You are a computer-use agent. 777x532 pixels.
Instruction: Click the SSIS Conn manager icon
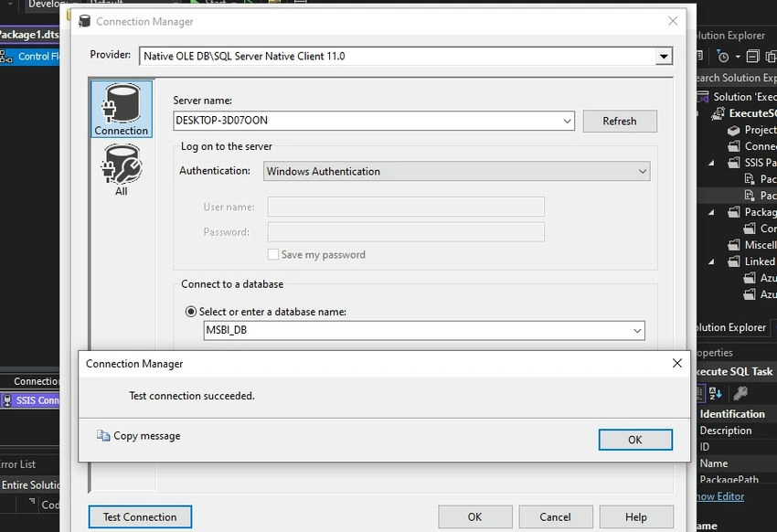pyautogui.click(x=7, y=400)
